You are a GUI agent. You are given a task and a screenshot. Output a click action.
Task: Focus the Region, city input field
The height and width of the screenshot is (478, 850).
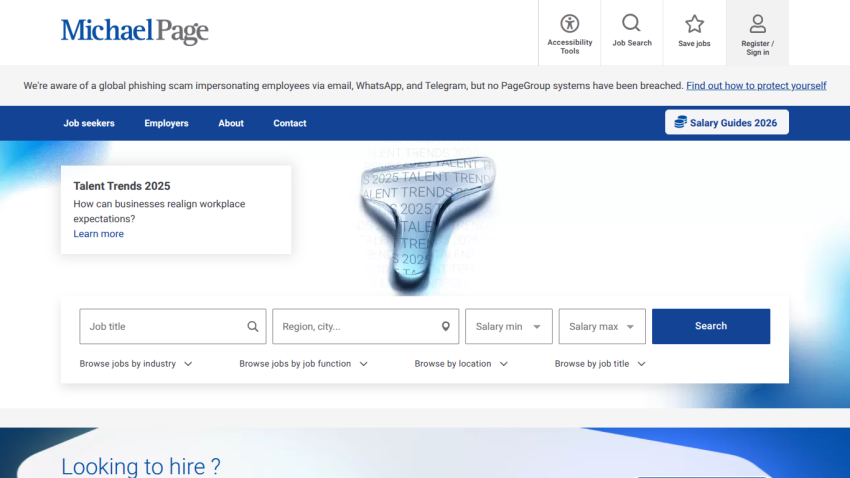pyautogui.click(x=365, y=326)
